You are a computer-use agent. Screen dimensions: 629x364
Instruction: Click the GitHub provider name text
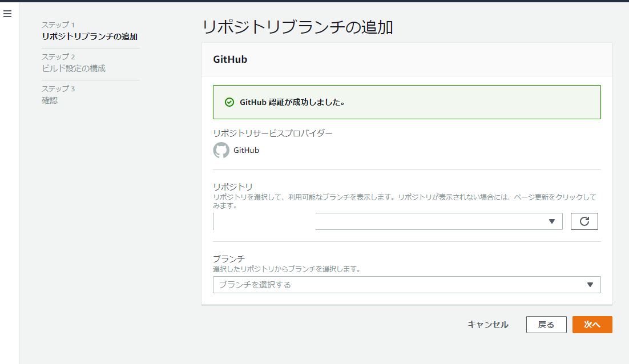[247, 150]
